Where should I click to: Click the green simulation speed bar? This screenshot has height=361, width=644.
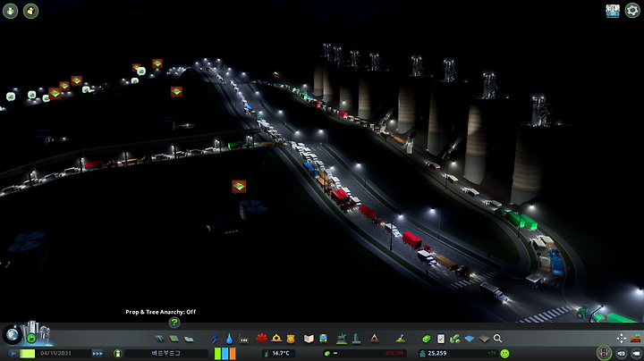tap(28, 353)
